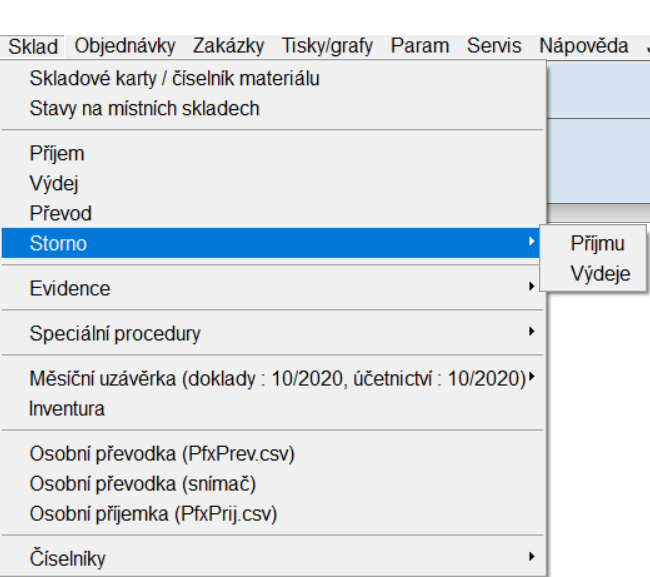
Task: Choose the Převod menu entry
Action: pos(61,214)
